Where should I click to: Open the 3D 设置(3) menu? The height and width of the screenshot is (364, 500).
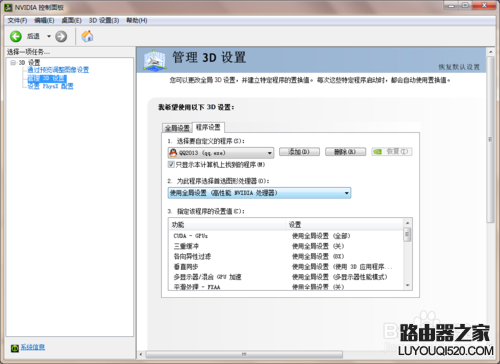coord(104,21)
